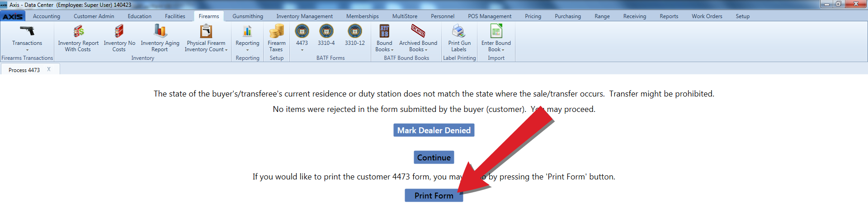
Task: Click the AXIS logo application button
Action: (x=13, y=16)
